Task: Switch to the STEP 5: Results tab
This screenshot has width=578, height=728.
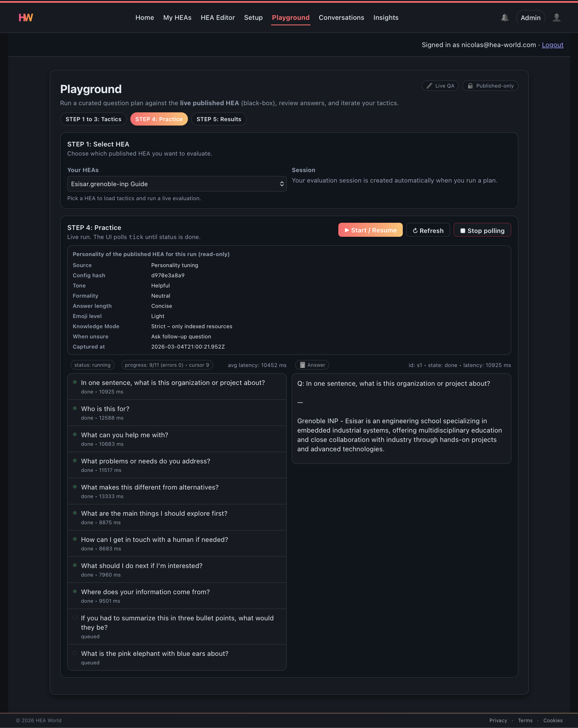Action: click(218, 119)
